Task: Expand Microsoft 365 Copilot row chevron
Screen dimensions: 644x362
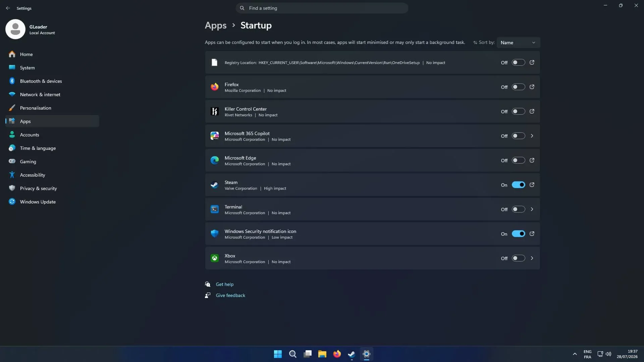Action: point(532,136)
